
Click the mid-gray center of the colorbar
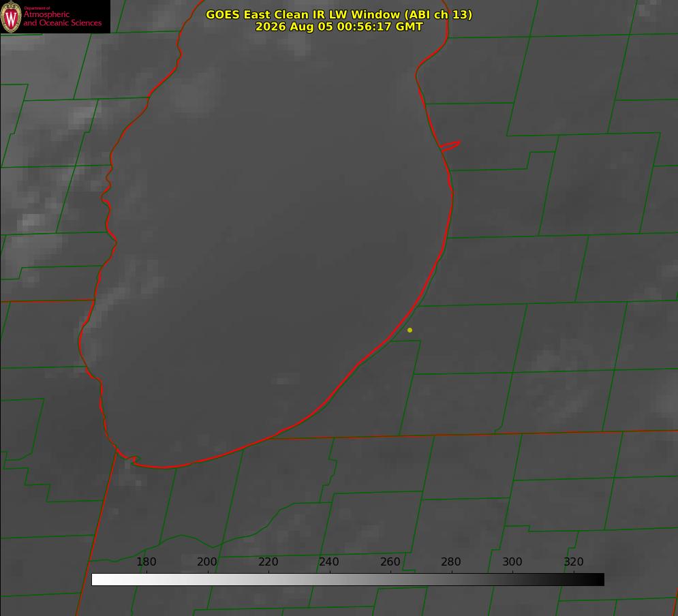click(348, 580)
